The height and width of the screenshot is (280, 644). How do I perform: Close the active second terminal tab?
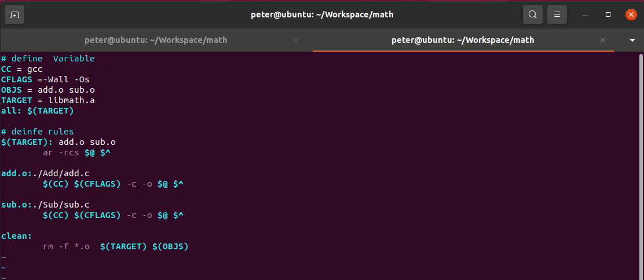coord(603,40)
